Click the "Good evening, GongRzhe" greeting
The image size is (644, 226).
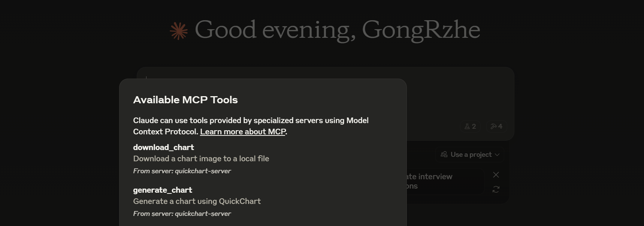[x=337, y=30]
